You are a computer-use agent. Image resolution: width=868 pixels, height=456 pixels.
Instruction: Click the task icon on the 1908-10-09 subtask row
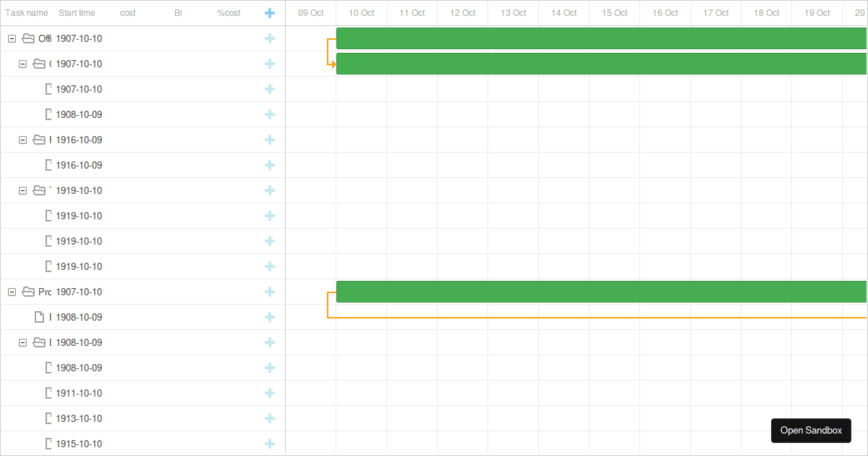pyautogui.click(x=48, y=368)
